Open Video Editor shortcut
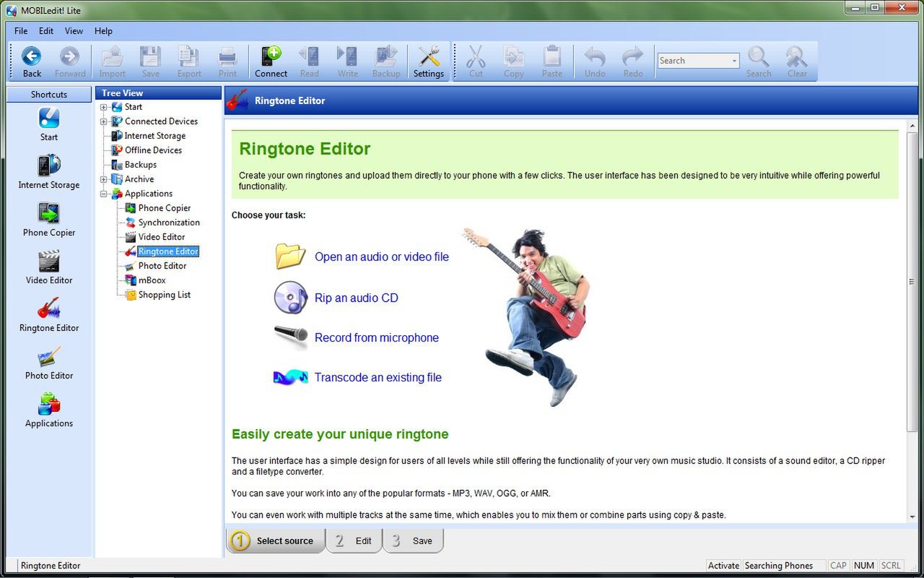This screenshot has width=924, height=578. click(x=49, y=267)
